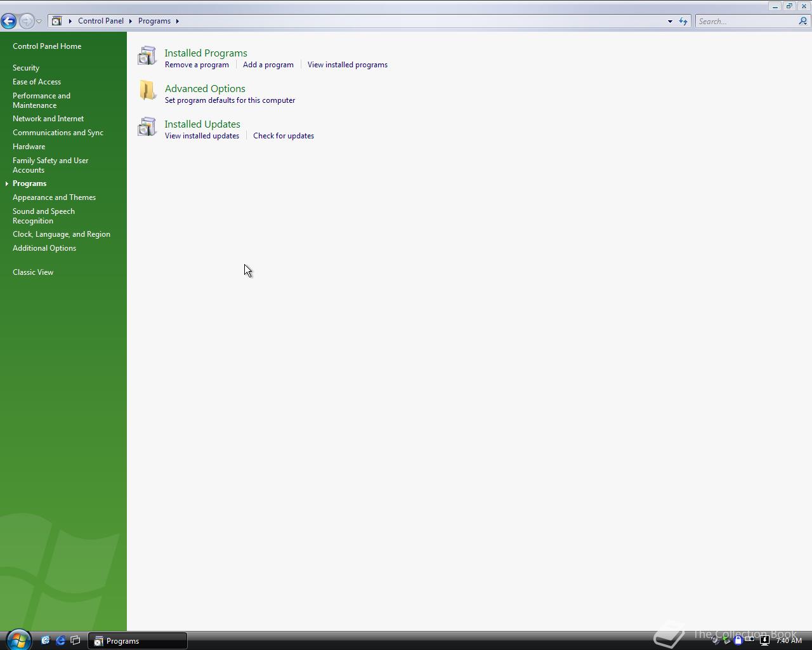Open the Installed Updates heading link
Screen dimensions: 812x650
[x=202, y=124]
